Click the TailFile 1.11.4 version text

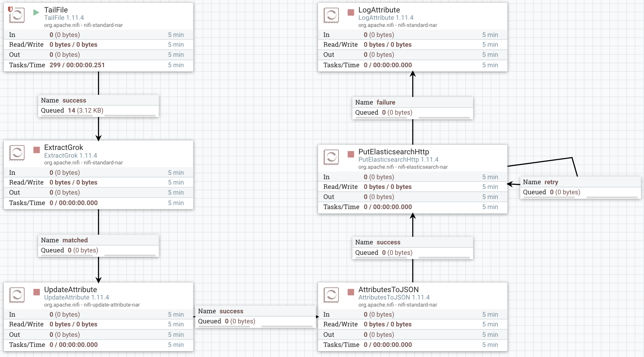tap(64, 17)
